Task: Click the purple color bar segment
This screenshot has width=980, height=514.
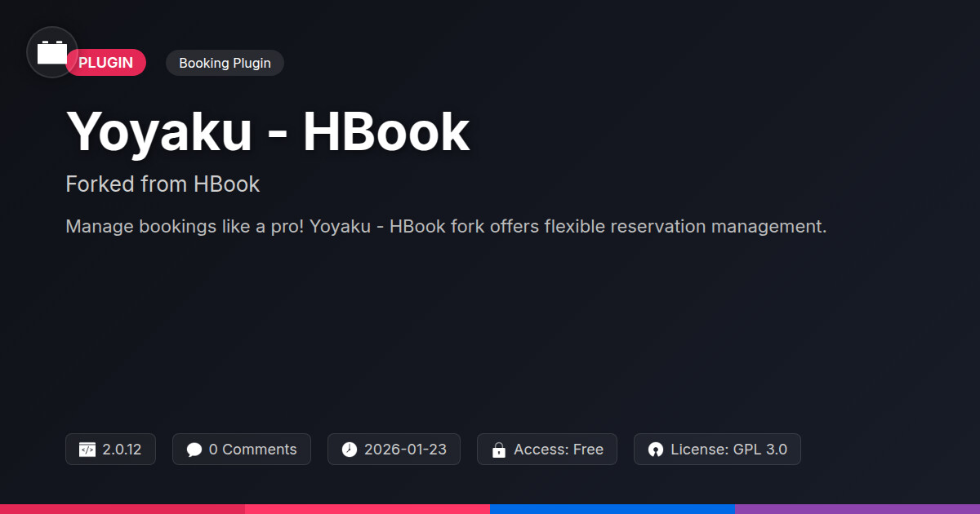Action: (857, 509)
